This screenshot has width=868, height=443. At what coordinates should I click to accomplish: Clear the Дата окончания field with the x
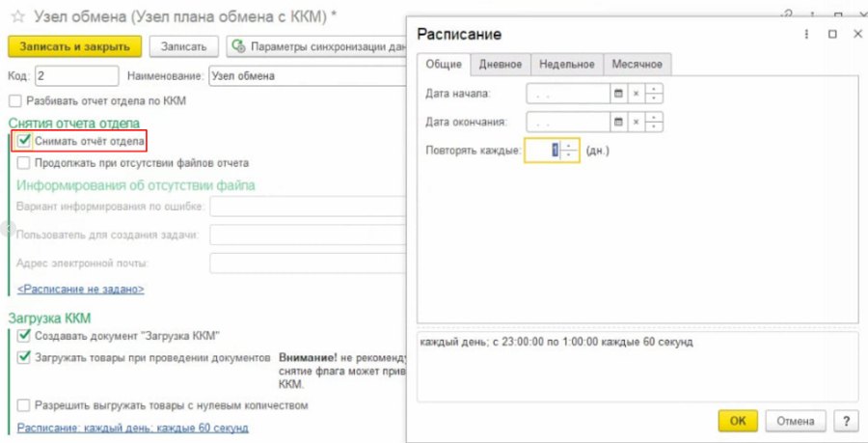pos(637,122)
